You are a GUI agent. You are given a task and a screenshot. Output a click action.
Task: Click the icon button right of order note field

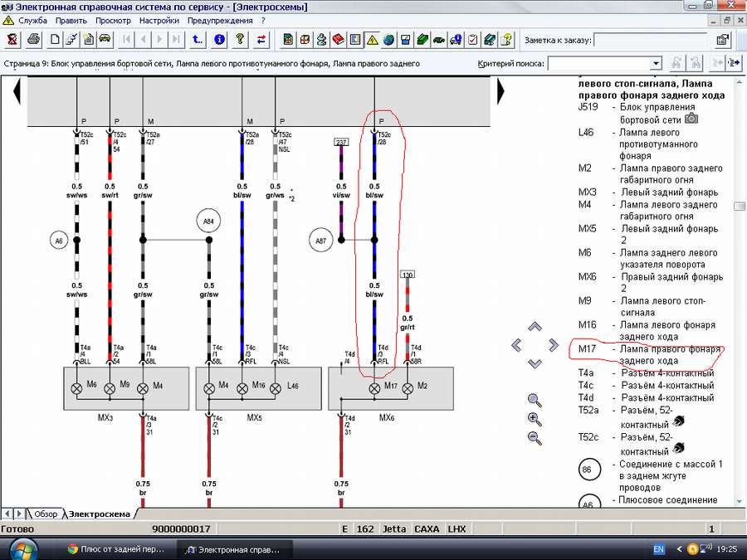click(723, 40)
